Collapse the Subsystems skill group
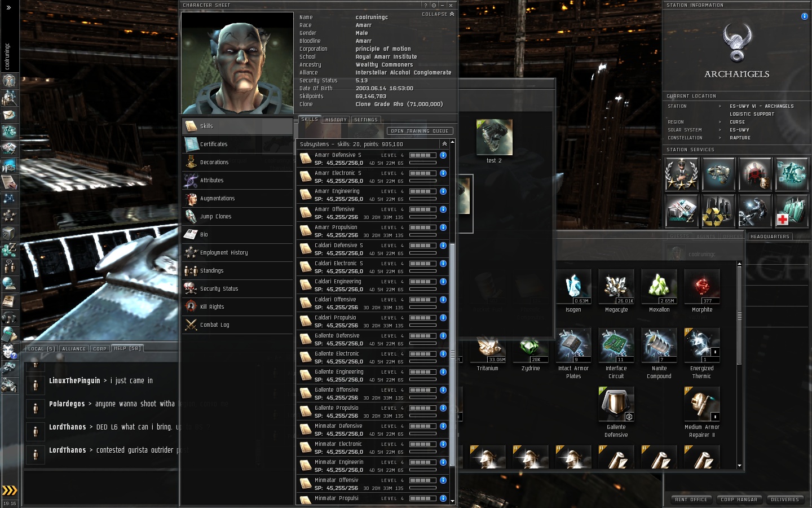 (444, 144)
